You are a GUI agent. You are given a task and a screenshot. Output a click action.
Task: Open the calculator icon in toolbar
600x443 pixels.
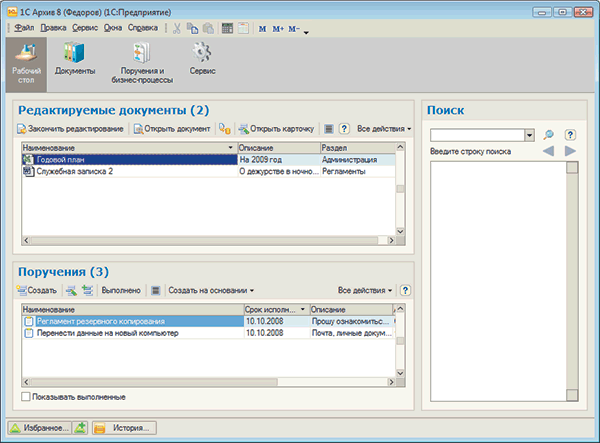pos(226,28)
